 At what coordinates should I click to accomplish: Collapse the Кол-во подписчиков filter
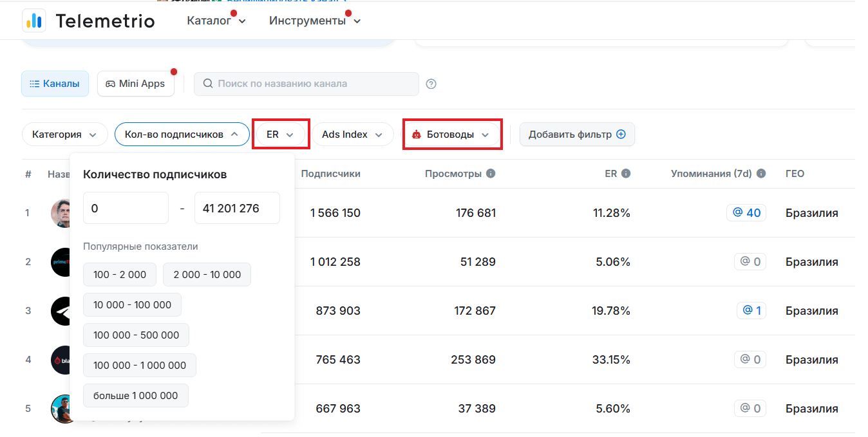pos(182,135)
